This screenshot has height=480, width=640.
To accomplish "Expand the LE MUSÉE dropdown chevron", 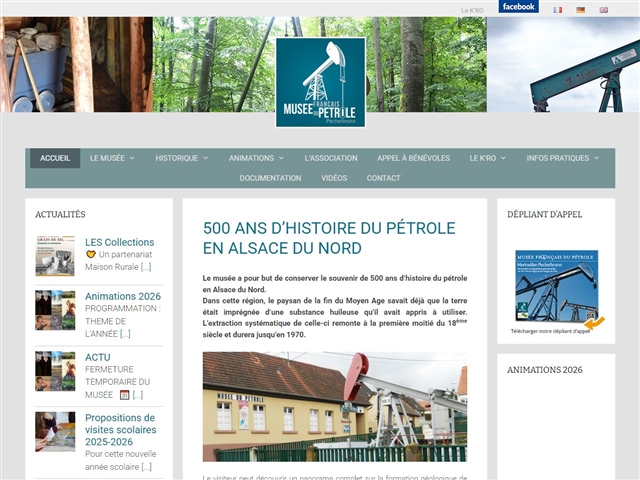I will point(132,158).
